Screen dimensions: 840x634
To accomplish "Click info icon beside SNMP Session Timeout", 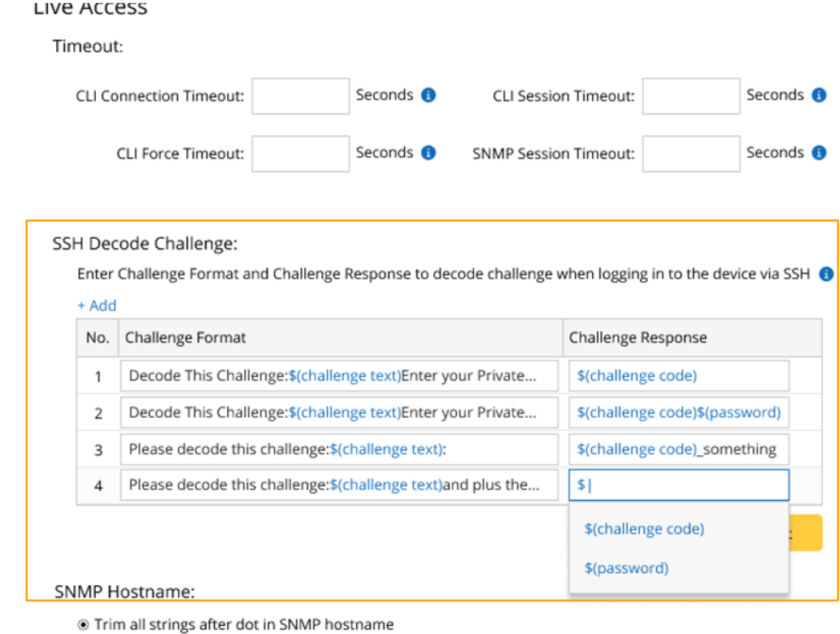I will tap(819, 153).
